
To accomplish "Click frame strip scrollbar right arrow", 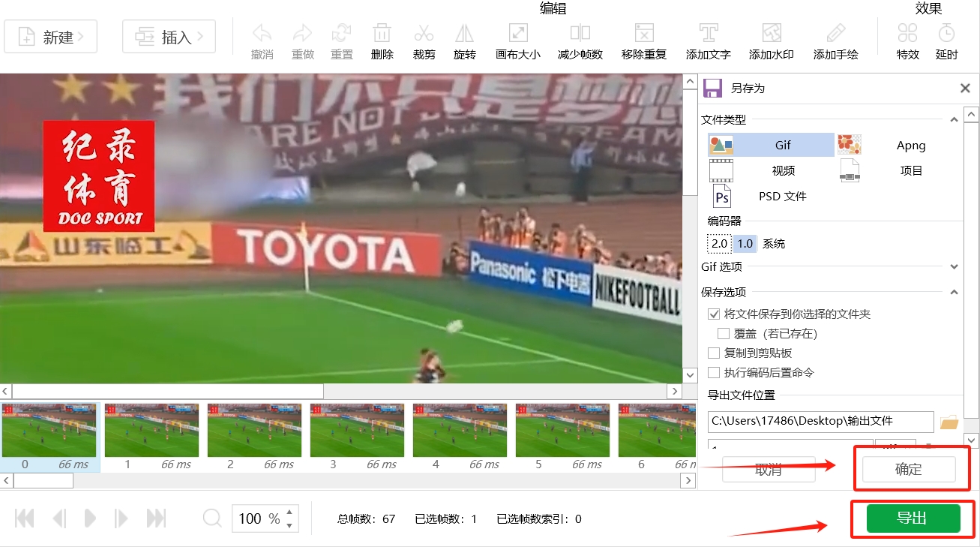I will pyautogui.click(x=689, y=480).
